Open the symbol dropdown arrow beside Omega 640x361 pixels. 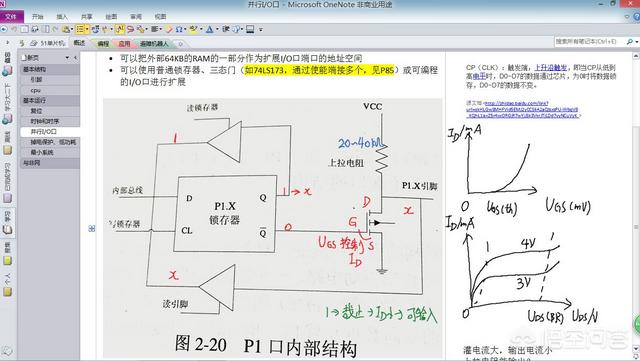[185, 29]
